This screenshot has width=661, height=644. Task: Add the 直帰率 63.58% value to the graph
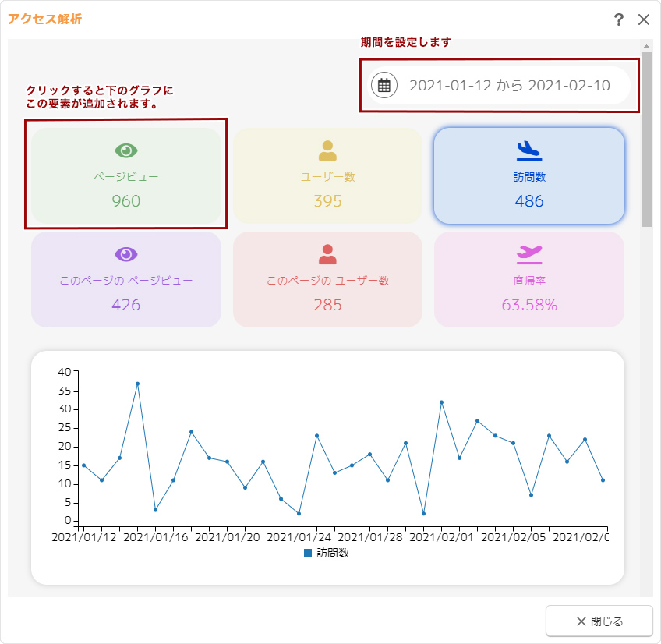point(528,305)
